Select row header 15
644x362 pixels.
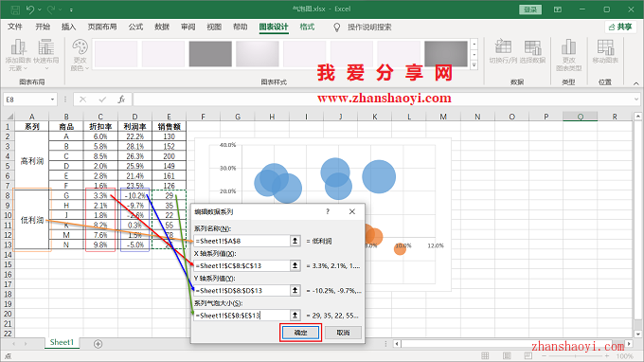point(8,264)
